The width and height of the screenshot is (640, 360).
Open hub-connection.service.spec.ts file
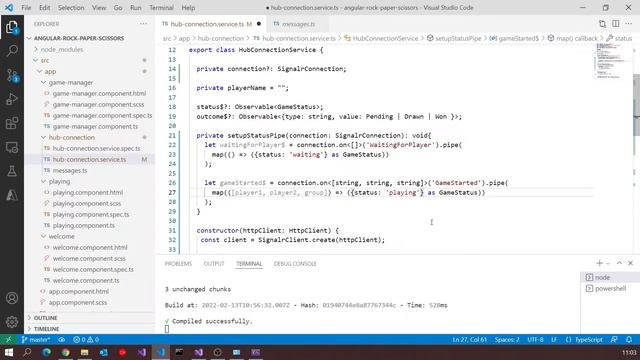click(x=96, y=149)
